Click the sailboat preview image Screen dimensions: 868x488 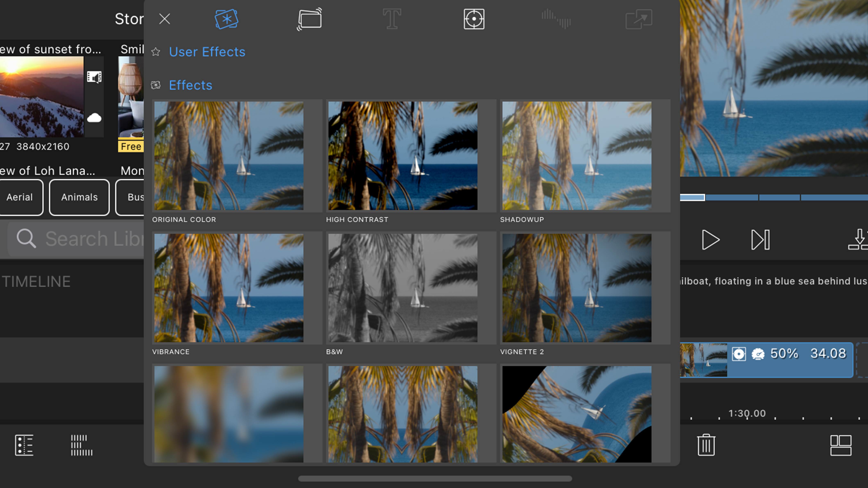tap(774, 88)
